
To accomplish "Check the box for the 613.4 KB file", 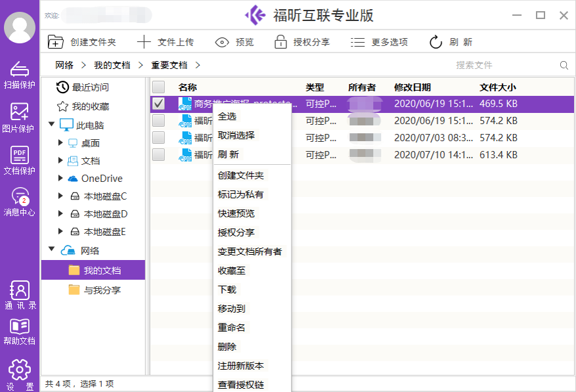I will click(x=159, y=155).
